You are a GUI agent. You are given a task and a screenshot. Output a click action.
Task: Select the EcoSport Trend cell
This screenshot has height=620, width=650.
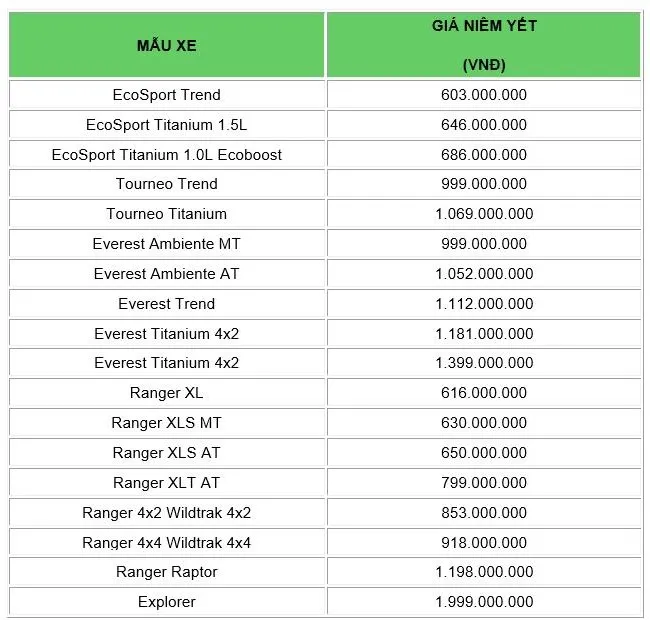(x=166, y=95)
